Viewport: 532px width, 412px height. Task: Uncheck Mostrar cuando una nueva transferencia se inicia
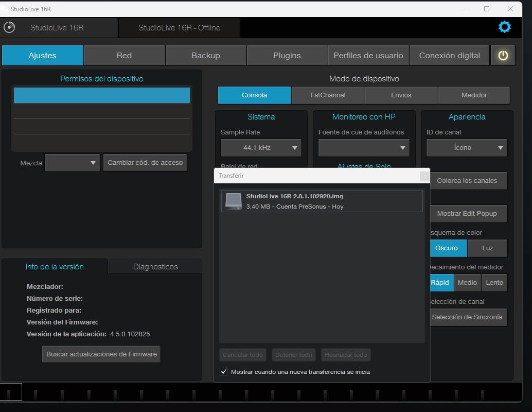pos(224,372)
